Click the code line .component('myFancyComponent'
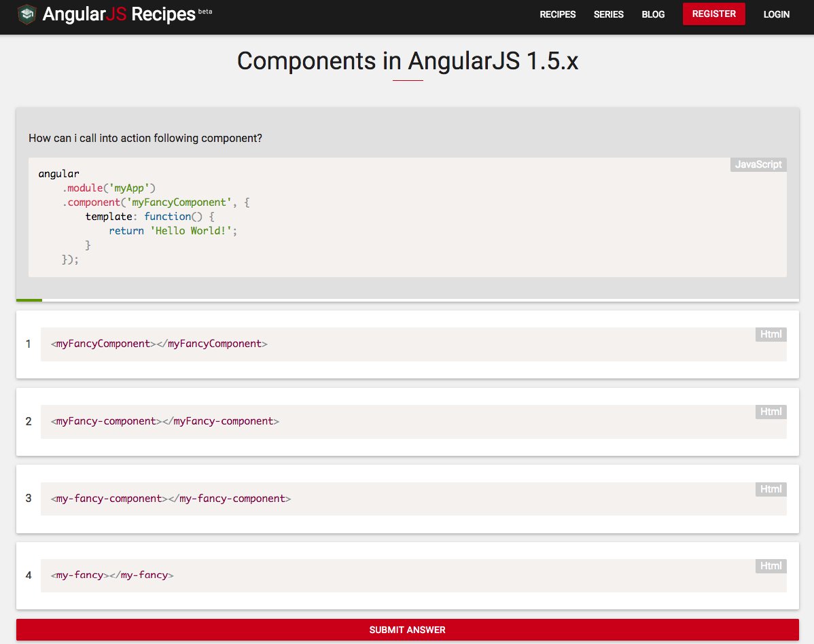This screenshot has height=644, width=814. click(156, 202)
